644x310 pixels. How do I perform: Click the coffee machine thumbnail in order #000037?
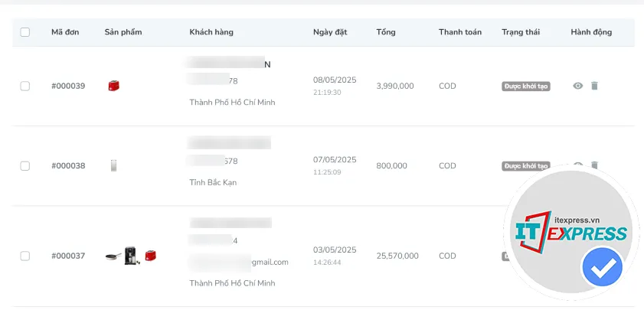pyautogui.click(x=132, y=256)
